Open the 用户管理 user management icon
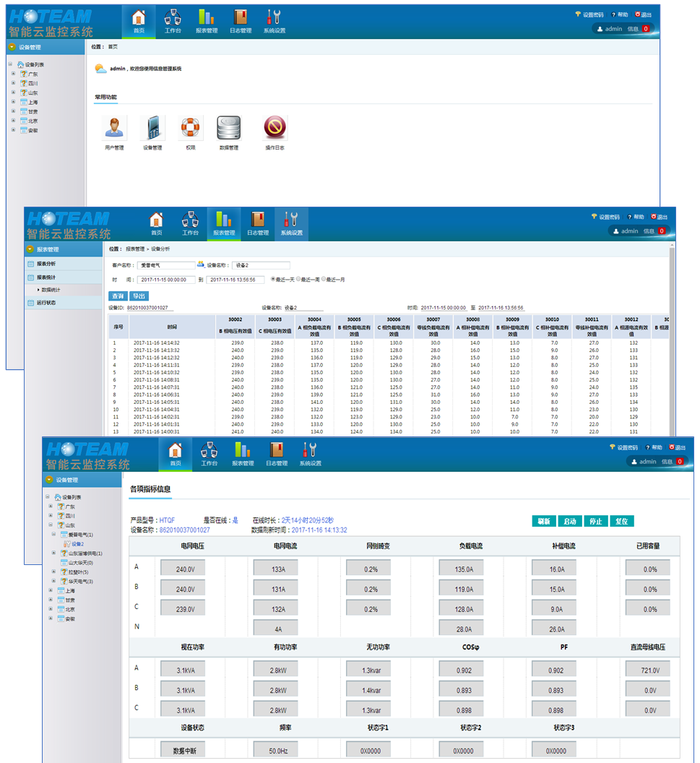Screen dimensions: 700x763 114,129
